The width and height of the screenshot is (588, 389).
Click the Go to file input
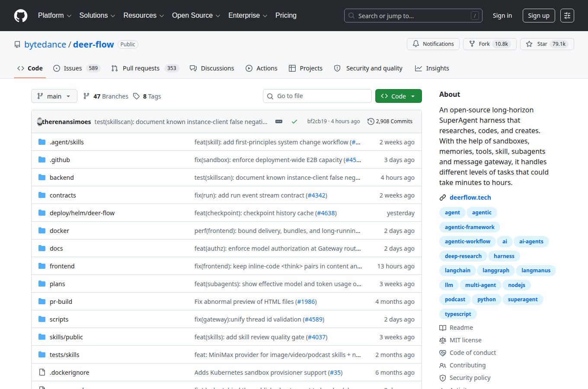pyautogui.click(x=317, y=96)
